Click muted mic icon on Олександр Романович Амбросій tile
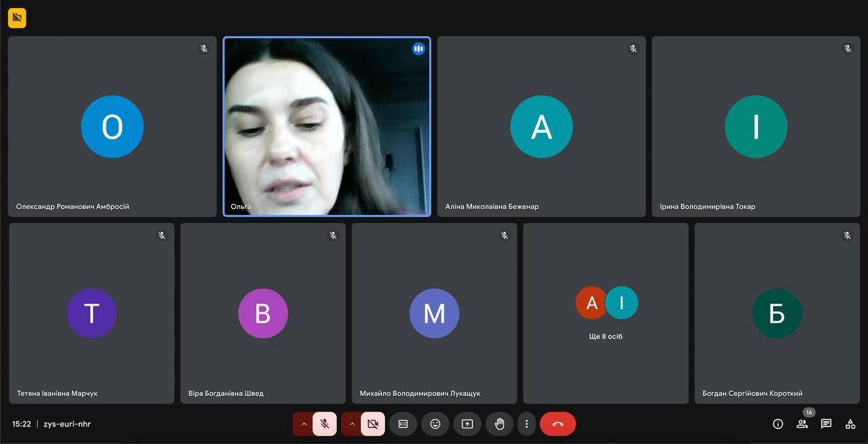 click(204, 49)
